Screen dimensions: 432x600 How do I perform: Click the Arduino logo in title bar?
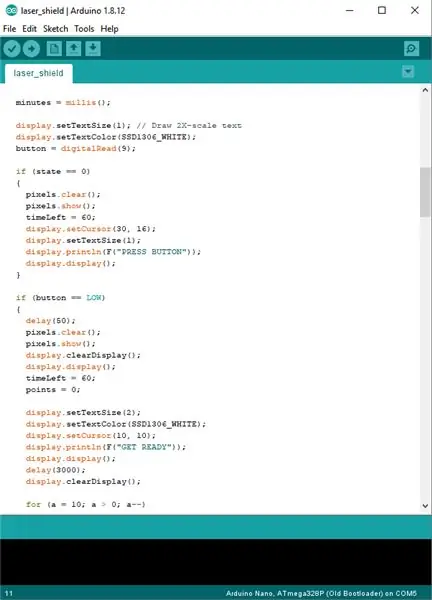[x=11, y=10]
